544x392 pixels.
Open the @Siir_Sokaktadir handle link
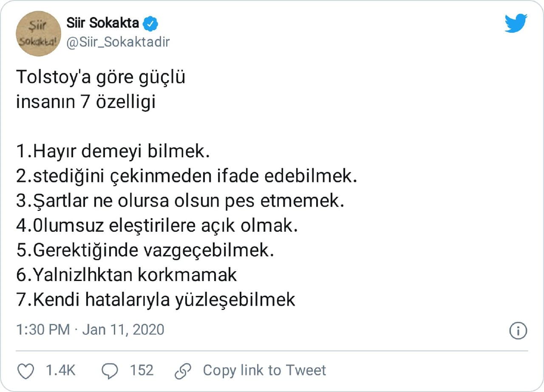coord(118,42)
